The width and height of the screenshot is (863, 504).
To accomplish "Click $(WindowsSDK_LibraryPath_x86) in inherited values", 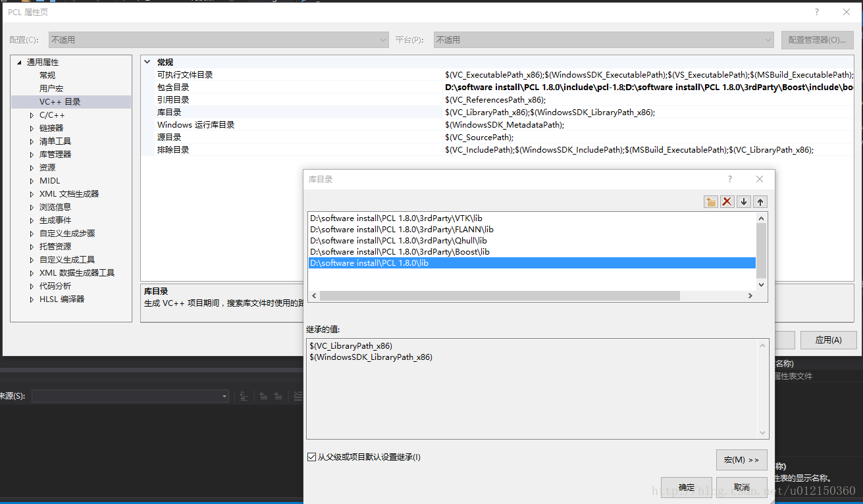I will (371, 357).
